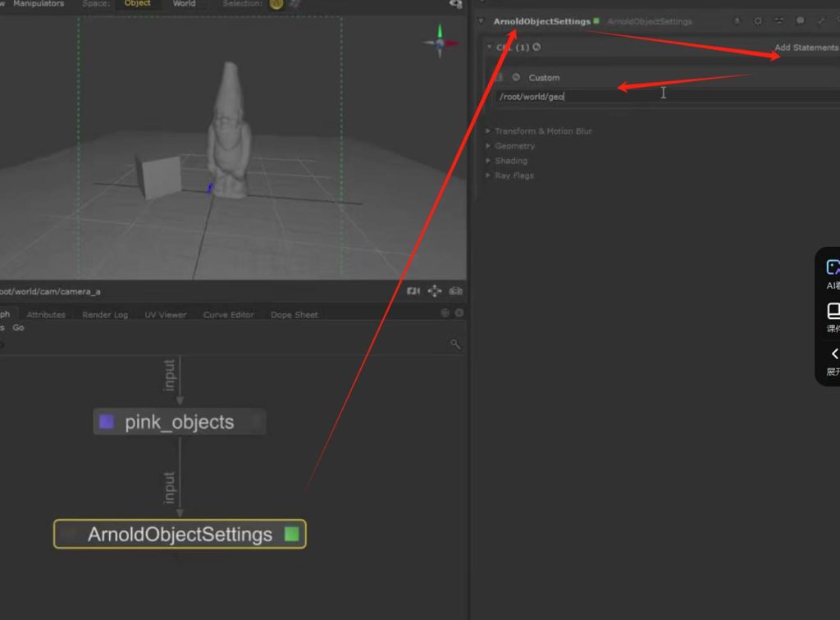
Task: Click the pan arrows icon under viewer
Action: 435,291
